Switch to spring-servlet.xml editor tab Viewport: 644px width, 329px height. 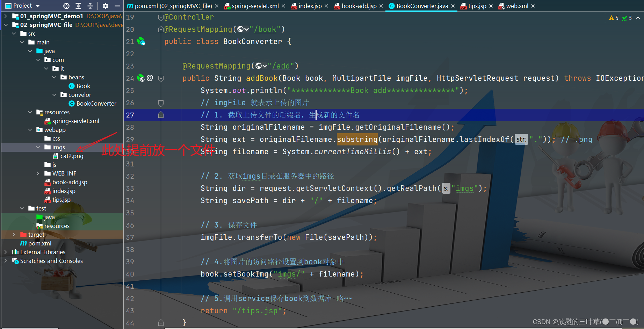(255, 6)
